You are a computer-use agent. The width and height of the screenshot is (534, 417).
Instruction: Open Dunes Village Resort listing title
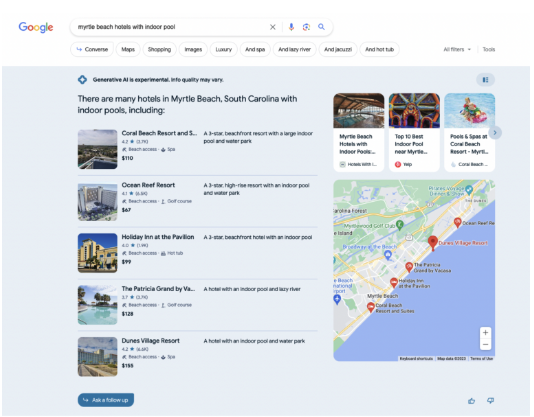151,341
